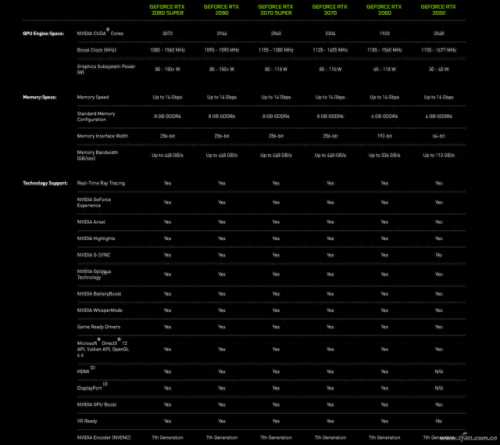Click the Subsystem Power value for RTX 2060
Viewport: 500px width, 445px height.
[384, 69]
